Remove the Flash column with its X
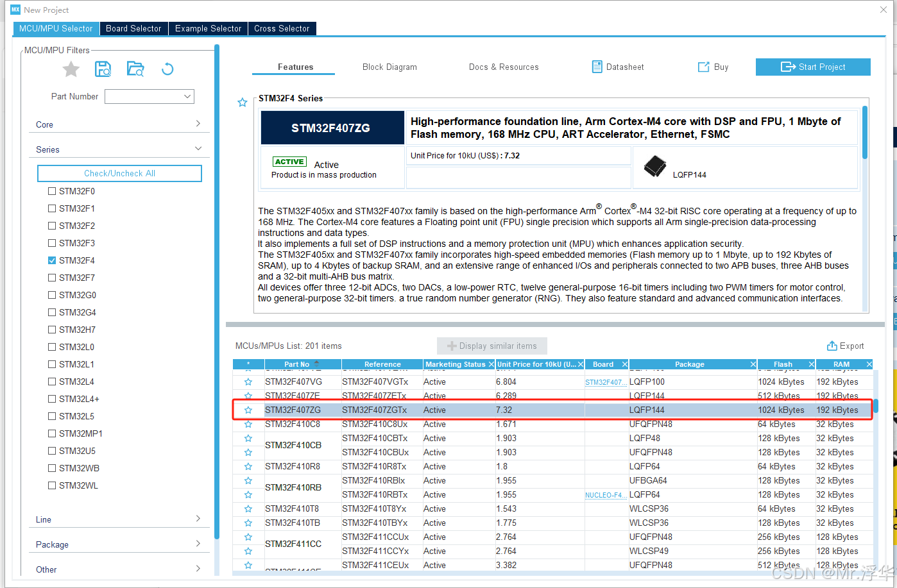 812,364
